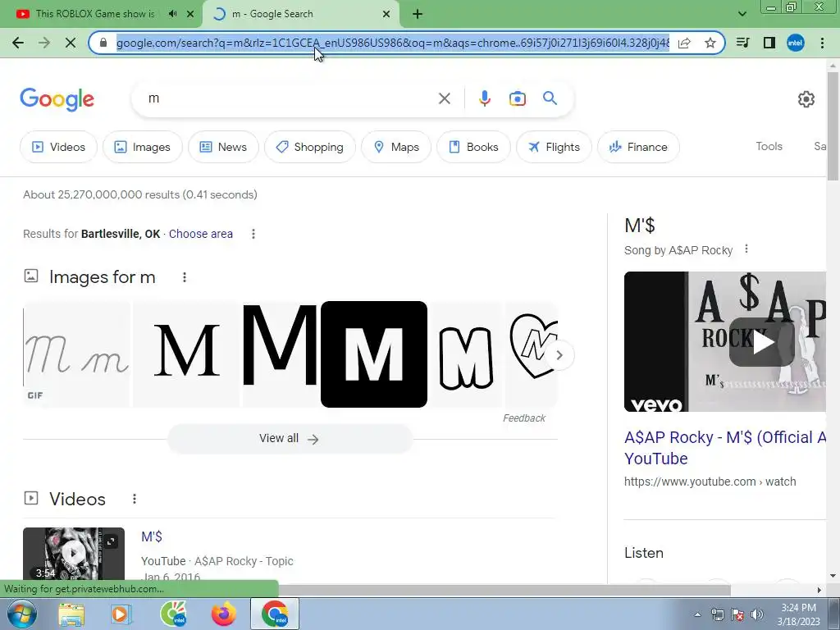Click the vertical page scrollbar

click(x=833, y=126)
